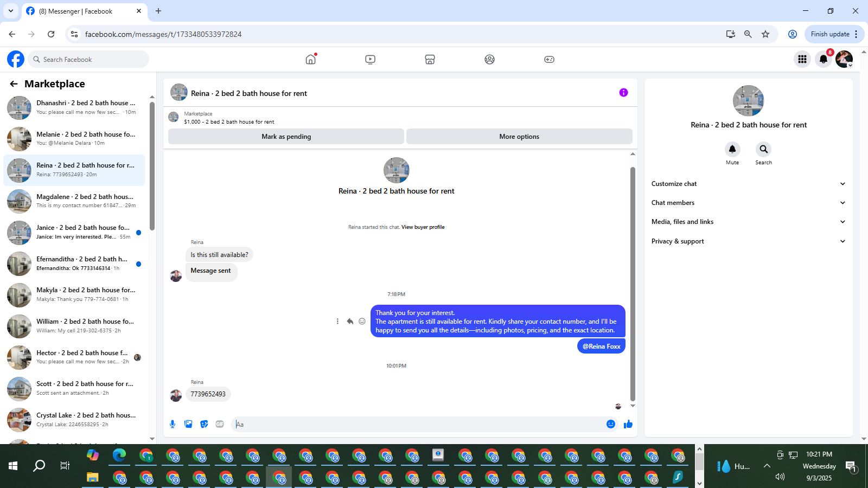Open conversation information purple icon
This screenshot has width=868, height=488.
click(623, 93)
